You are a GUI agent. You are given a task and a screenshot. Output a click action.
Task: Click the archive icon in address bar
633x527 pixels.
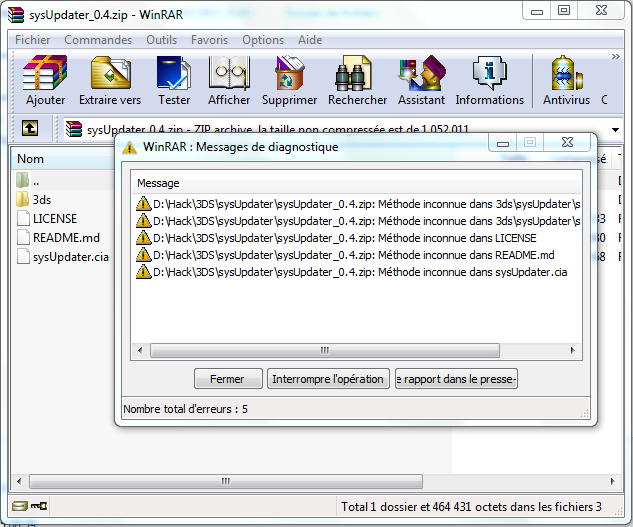coord(74,129)
